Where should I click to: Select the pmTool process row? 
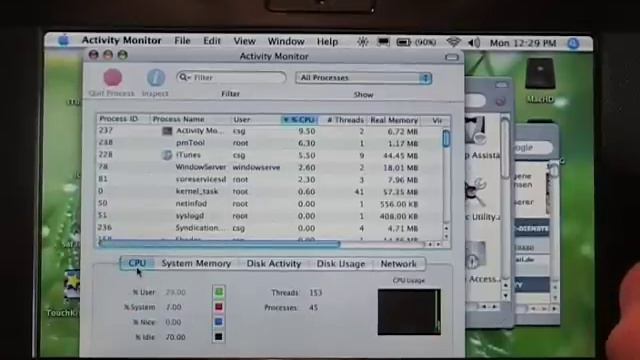[x=269, y=143]
